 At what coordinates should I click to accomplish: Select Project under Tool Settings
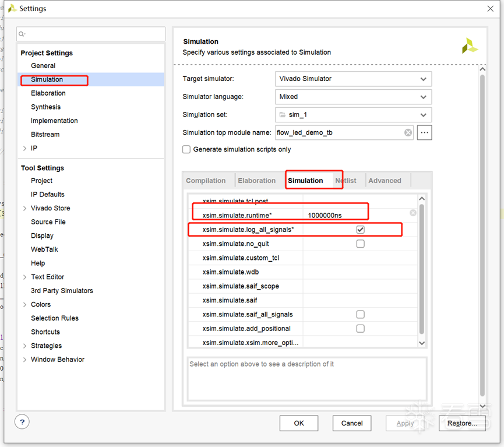41,181
